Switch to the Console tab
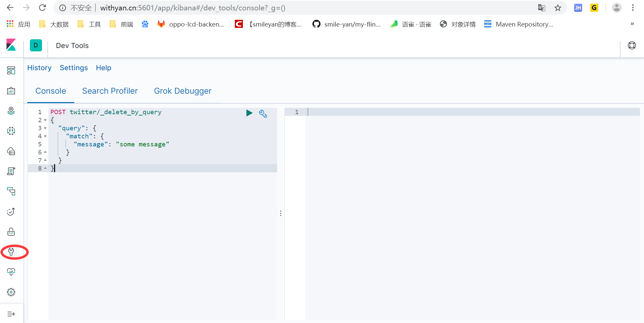 tap(51, 91)
